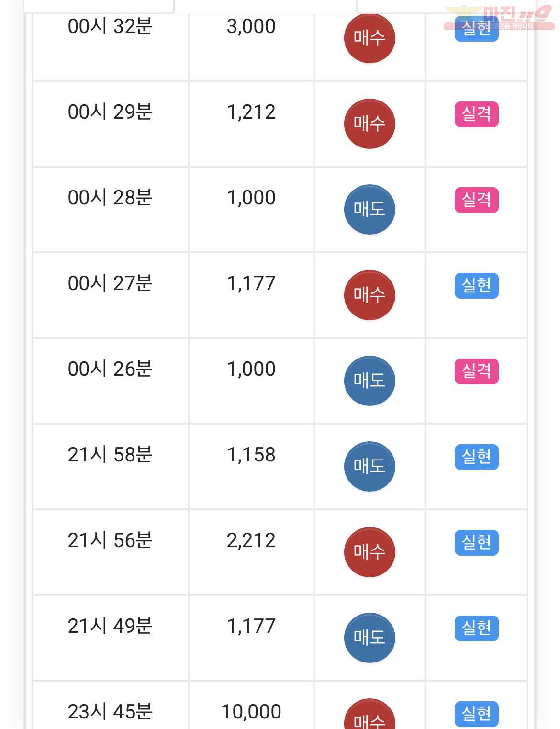Select the pink 실격 badge at 00시 29분

(476, 114)
